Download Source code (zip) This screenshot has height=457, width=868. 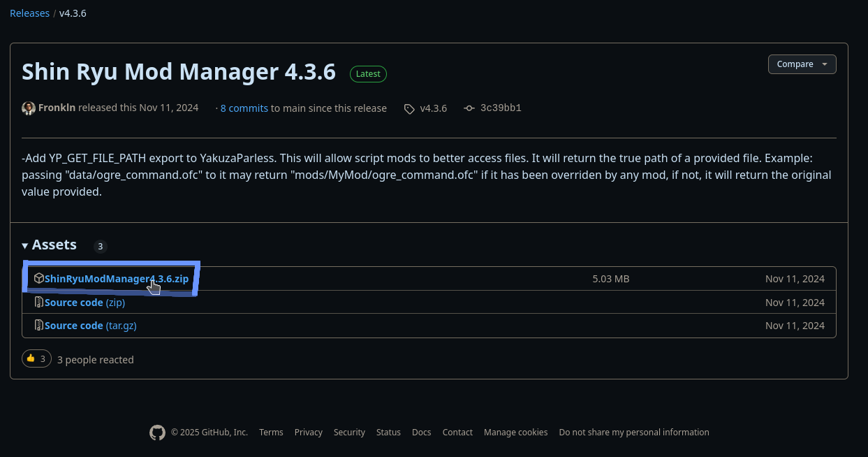coord(84,303)
